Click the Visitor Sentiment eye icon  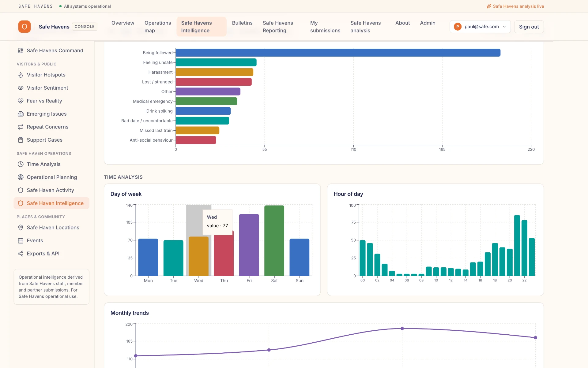pos(21,88)
